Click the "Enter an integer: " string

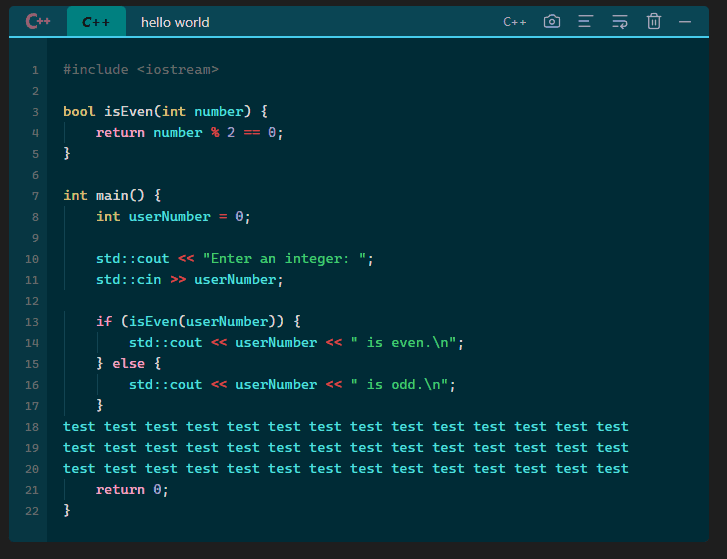pos(284,259)
